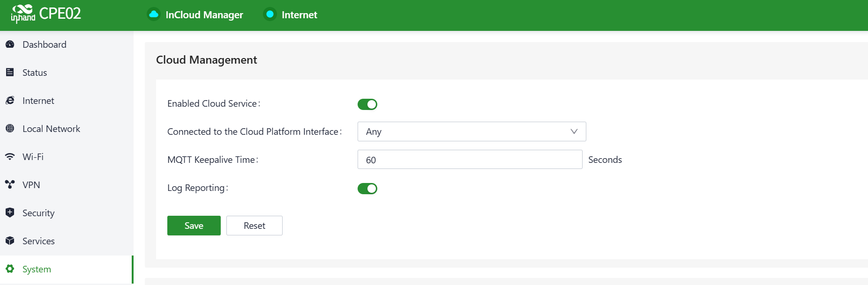The width and height of the screenshot is (868, 285).
Task: Click the Local Network globe icon
Action: click(x=10, y=129)
